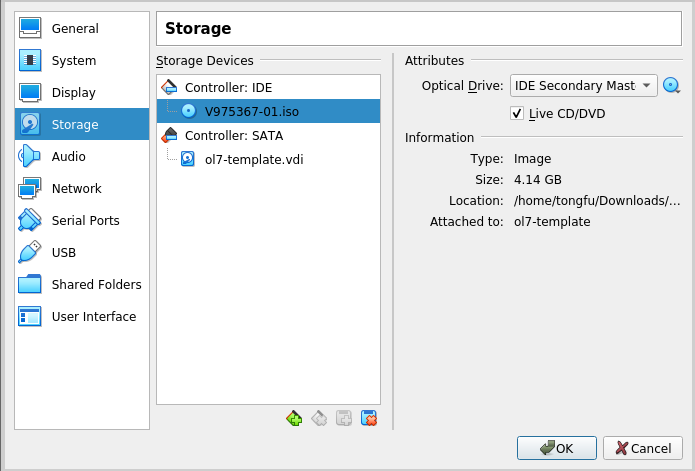Toggle the Live CD/DVD checkbox
Screen dimensions: 695x471
517,113
